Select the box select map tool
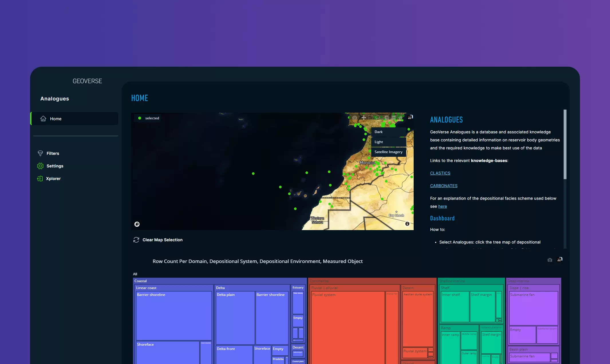Viewport: 610px width, 364px height. point(371,118)
